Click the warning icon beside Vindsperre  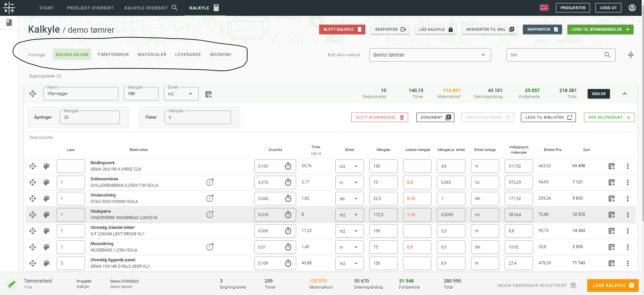pos(209,215)
